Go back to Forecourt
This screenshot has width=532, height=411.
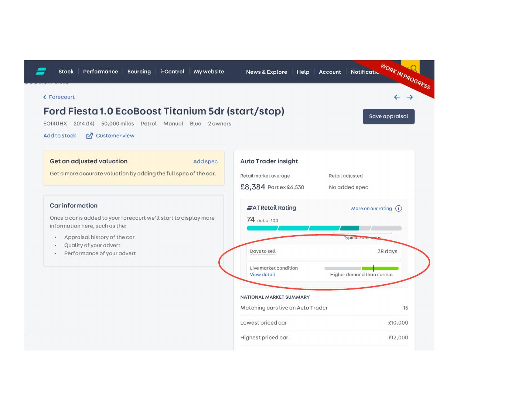(x=59, y=97)
